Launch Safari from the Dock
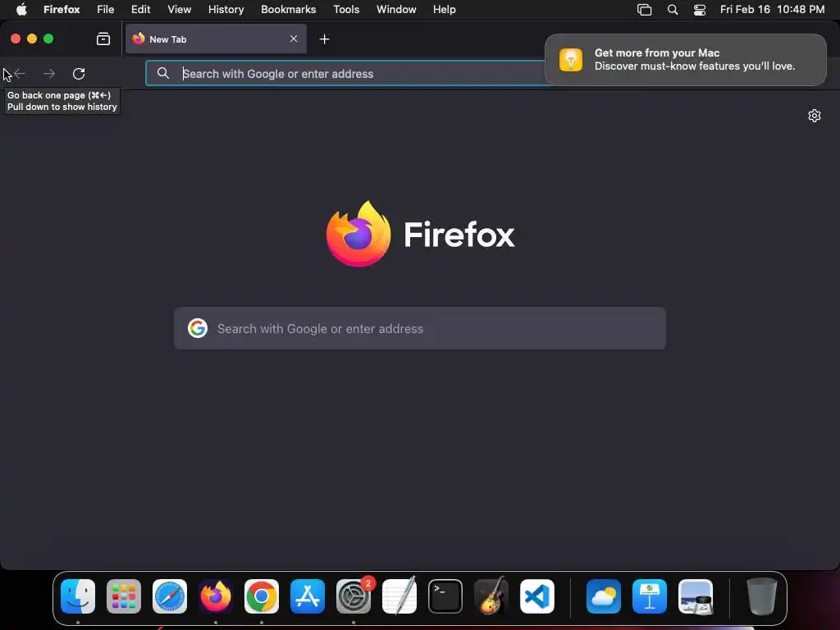This screenshot has width=840, height=630. tap(170, 596)
